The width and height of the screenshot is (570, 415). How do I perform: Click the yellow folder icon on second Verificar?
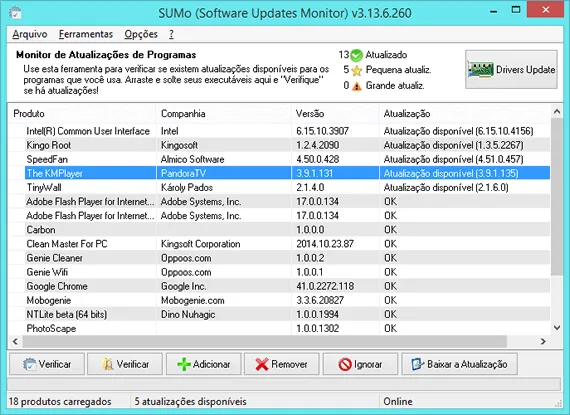(108, 364)
